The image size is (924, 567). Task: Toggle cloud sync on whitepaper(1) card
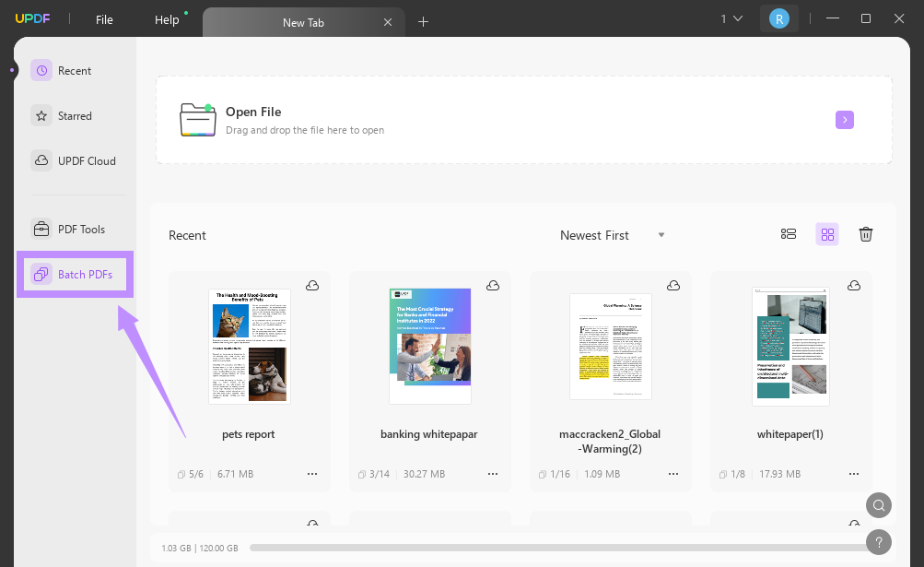[x=853, y=286]
